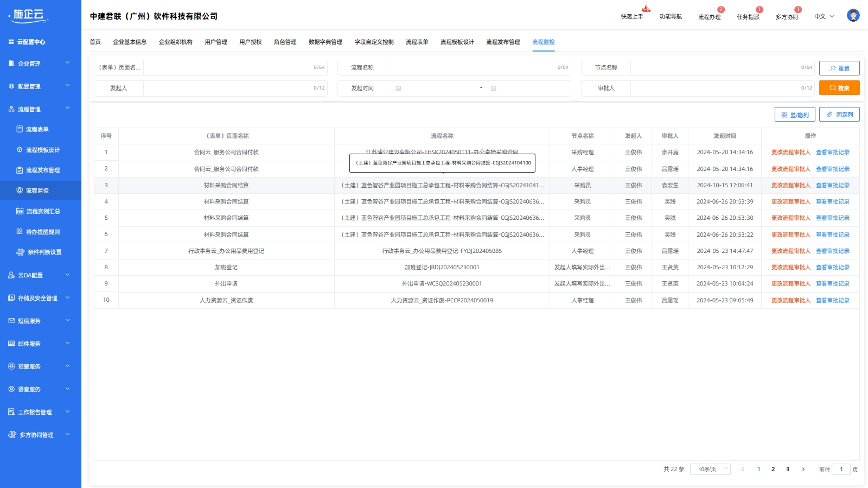Click 查看审批记录 in row 1
The width and height of the screenshot is (868, 488).
click(832, 152)
